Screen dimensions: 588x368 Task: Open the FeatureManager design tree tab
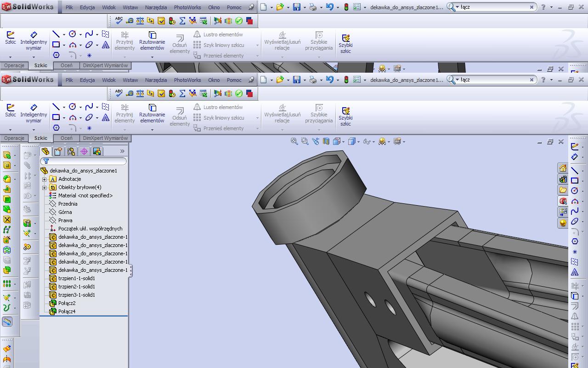[x=45, y=151]
